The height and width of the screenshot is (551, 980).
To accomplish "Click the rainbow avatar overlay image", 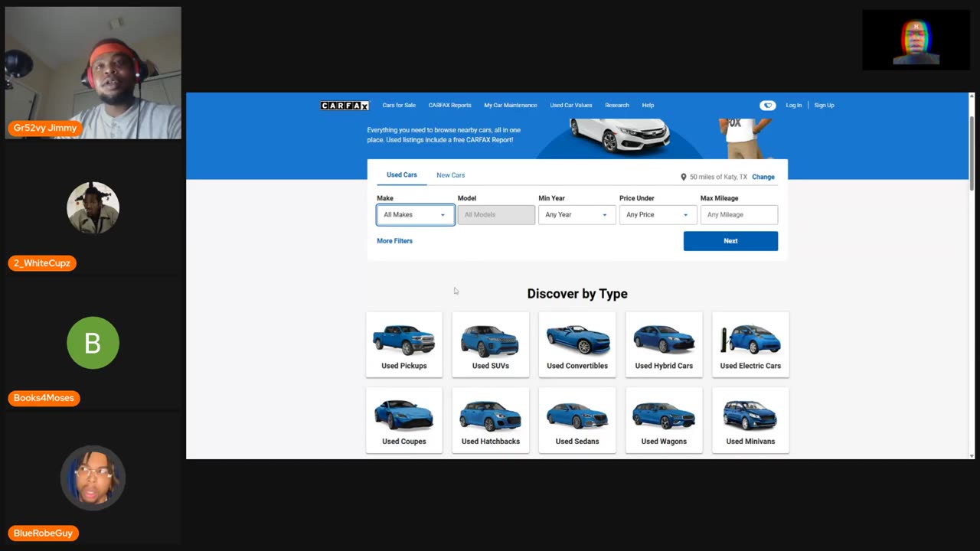I will [916, 40].
